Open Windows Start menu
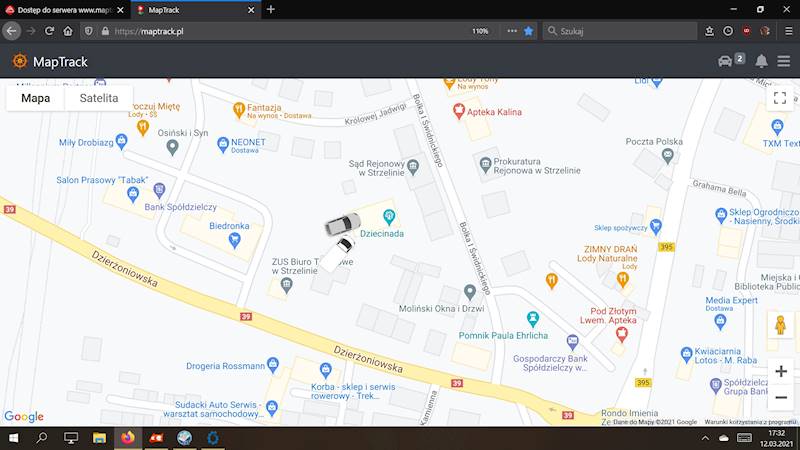Screen dimensions: 800x450 click(x=13, y=438)
